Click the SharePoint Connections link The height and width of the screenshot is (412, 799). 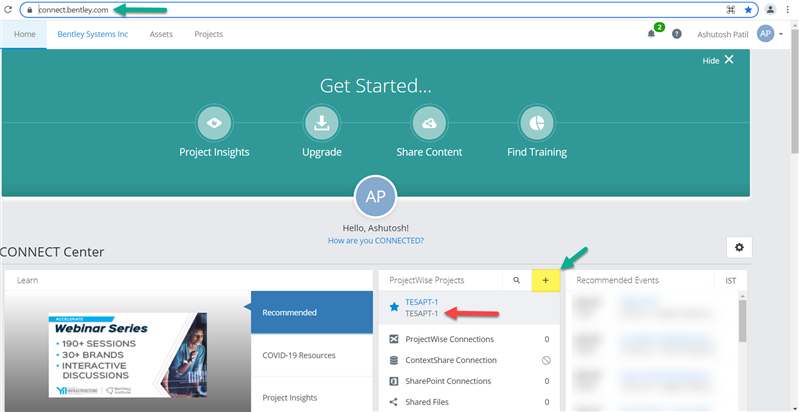point(448,381)
